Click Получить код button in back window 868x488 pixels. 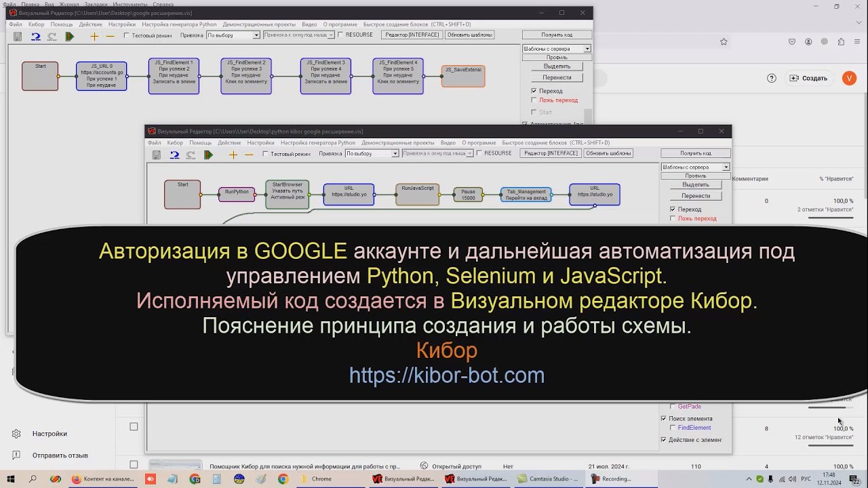[x=557, y=35]
